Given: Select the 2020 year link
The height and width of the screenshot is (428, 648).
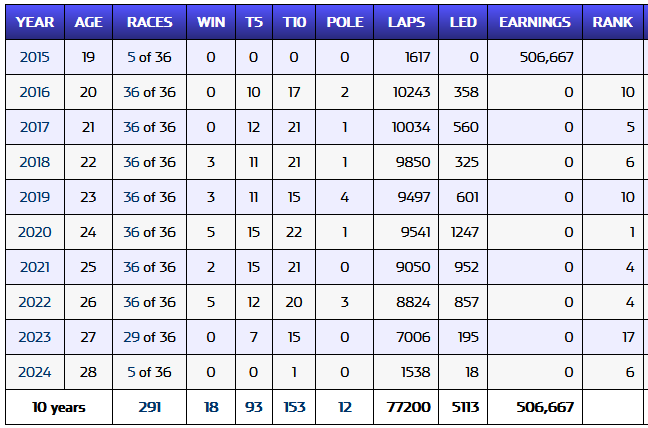Looking at the screenshot, I should pos(35,232).
